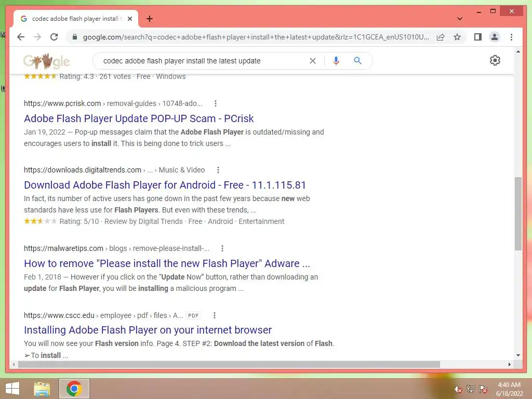Click the address bar URL

tap(256, 37)
